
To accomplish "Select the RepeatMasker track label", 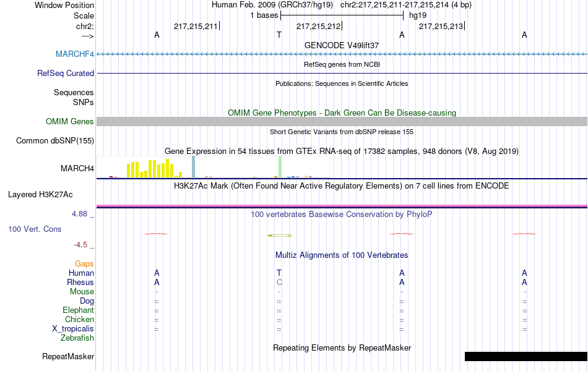I will pos(68,356).
